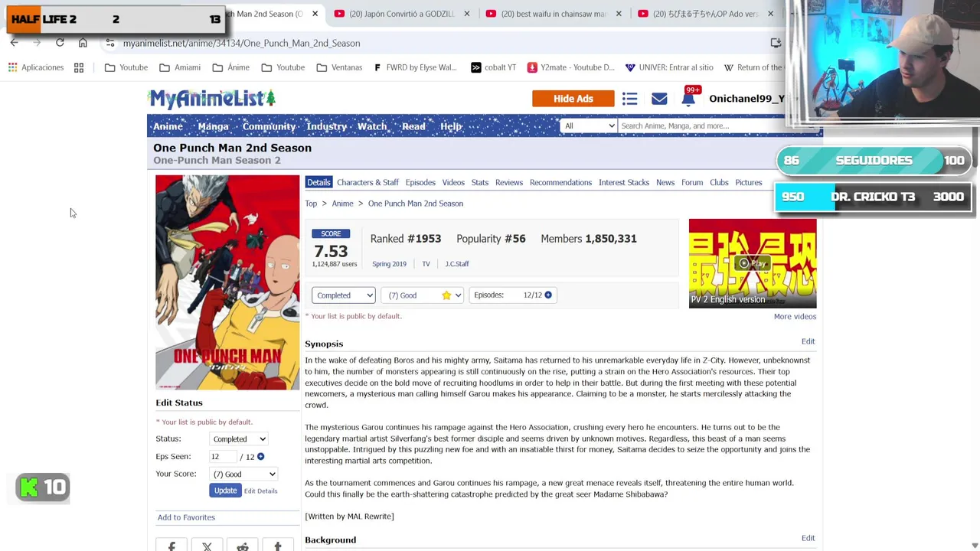The image size is (980, 551).
Task: Open the Your Score dropdown in Edit Status
Action: (243, 474)
